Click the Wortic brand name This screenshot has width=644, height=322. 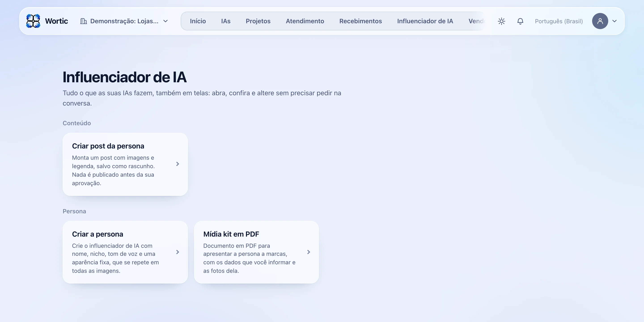tap(56, 21)
